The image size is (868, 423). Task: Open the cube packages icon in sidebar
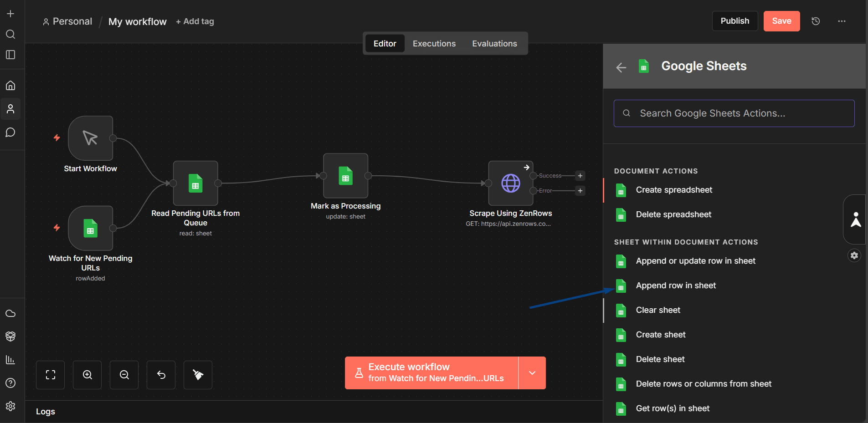(x=10, y=336)
